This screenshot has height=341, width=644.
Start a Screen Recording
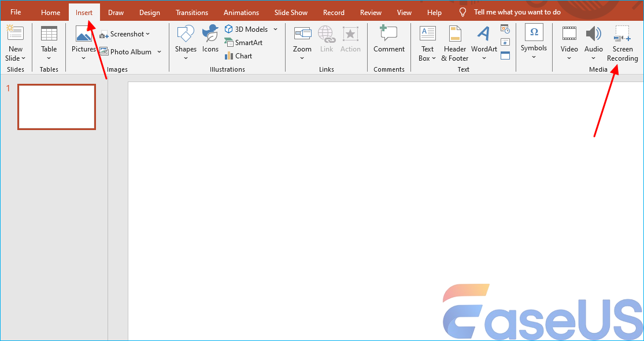[x=622, y=43]
